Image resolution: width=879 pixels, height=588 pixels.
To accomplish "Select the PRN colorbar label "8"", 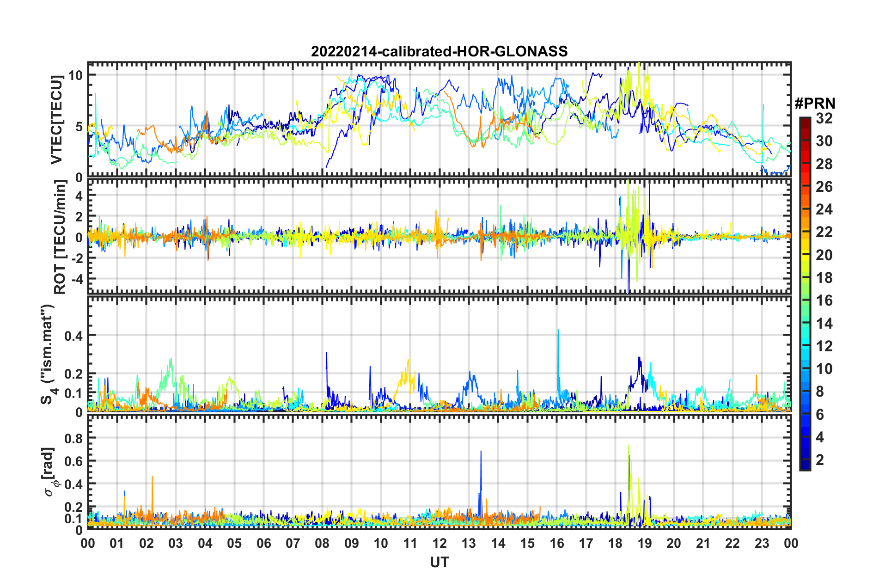I will pyautogui.click(x=820, y=392).
